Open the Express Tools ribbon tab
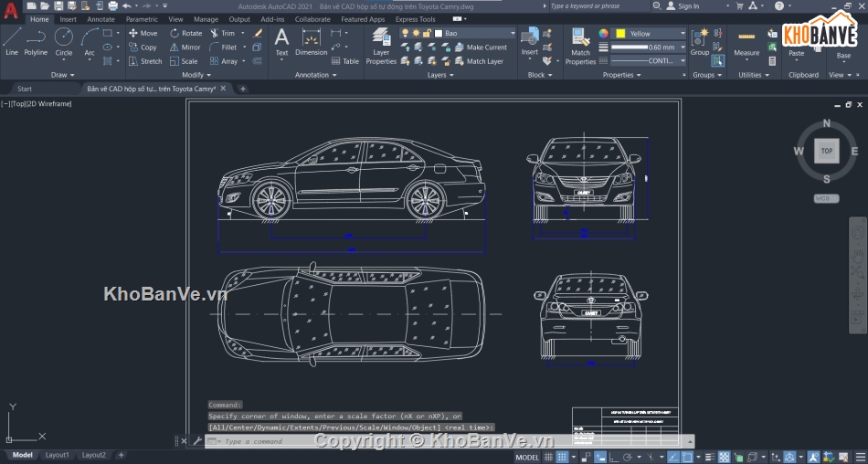868x464 pixels. pyautogui.click(x=415, y=19)
